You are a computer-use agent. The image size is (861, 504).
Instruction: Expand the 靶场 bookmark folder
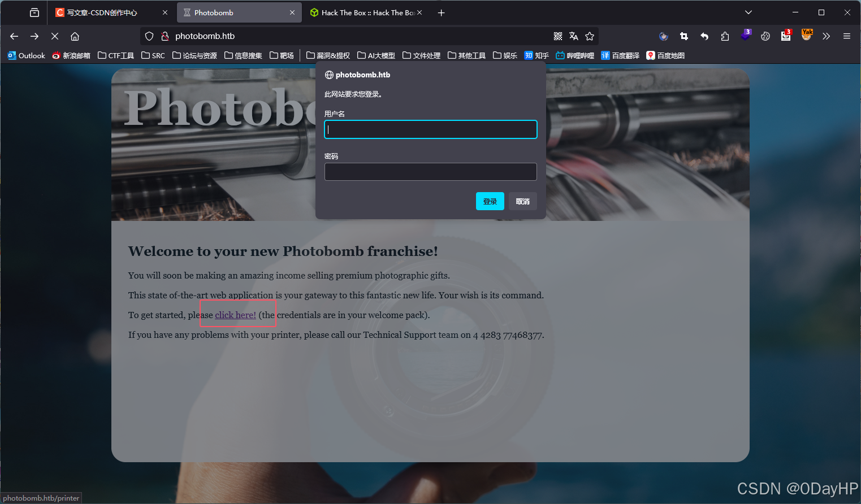coord(282,55)
